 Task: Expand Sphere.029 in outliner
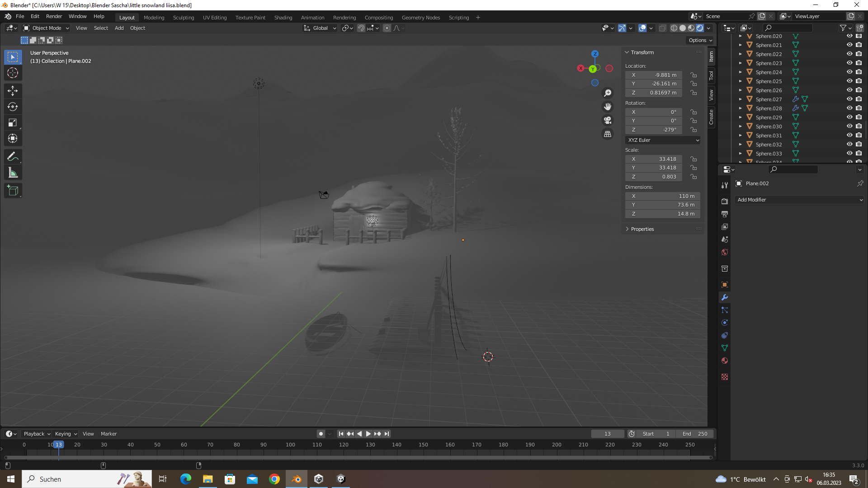click(741, 117)
